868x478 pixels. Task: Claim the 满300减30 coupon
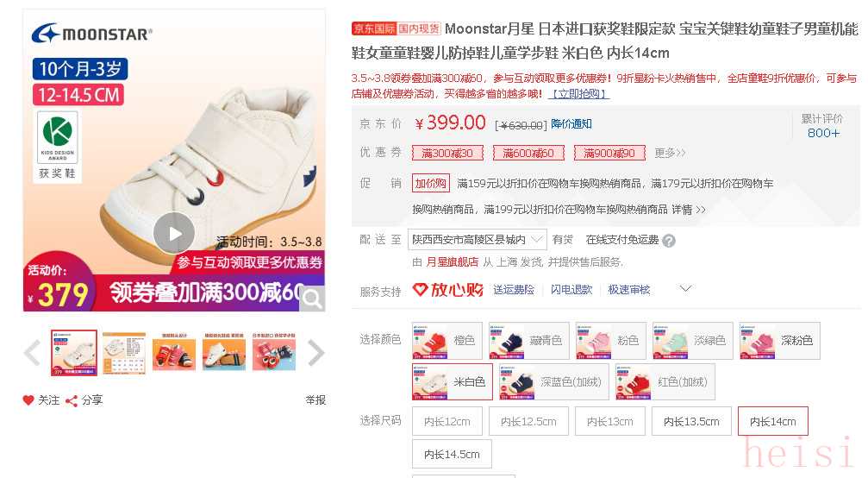click(447, 153)
